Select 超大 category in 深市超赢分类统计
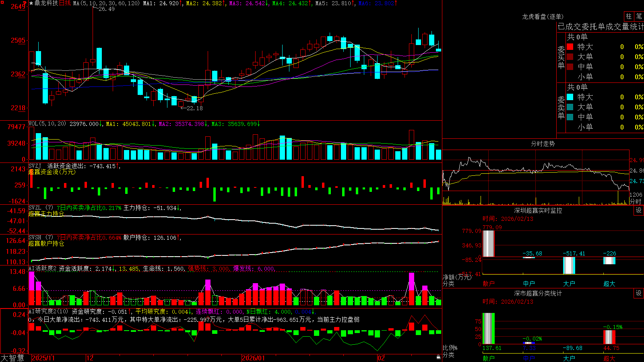 609,358
